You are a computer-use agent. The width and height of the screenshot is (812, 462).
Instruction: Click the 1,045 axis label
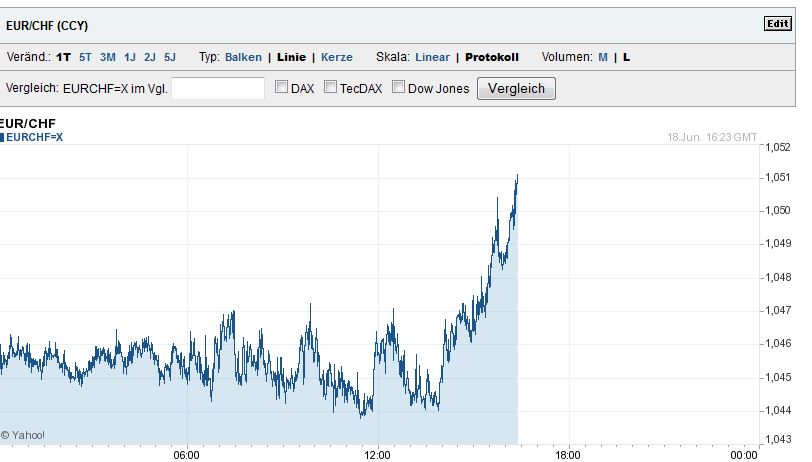[778, 377]
